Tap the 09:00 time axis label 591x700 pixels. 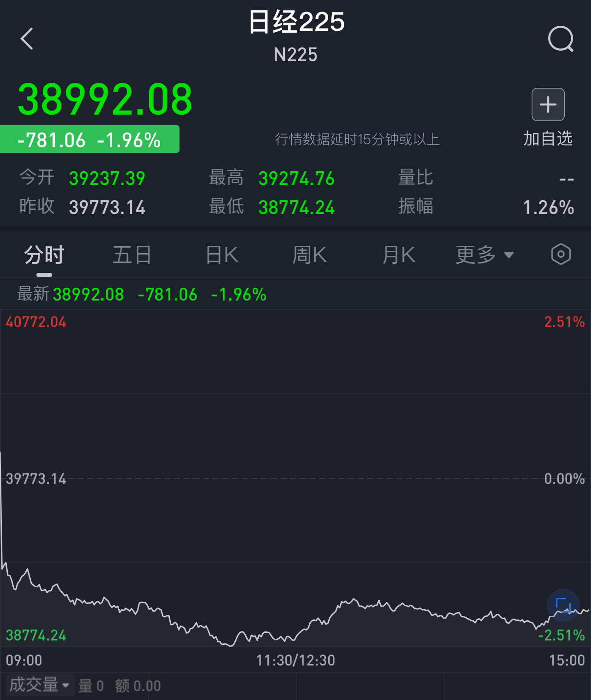(x=24, y=660)
